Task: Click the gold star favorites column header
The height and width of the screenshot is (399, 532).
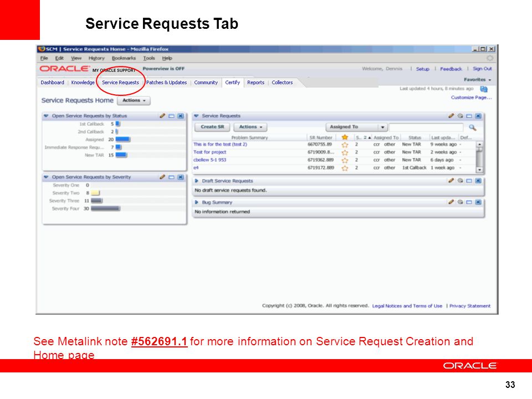Action: tap(345, 137)
